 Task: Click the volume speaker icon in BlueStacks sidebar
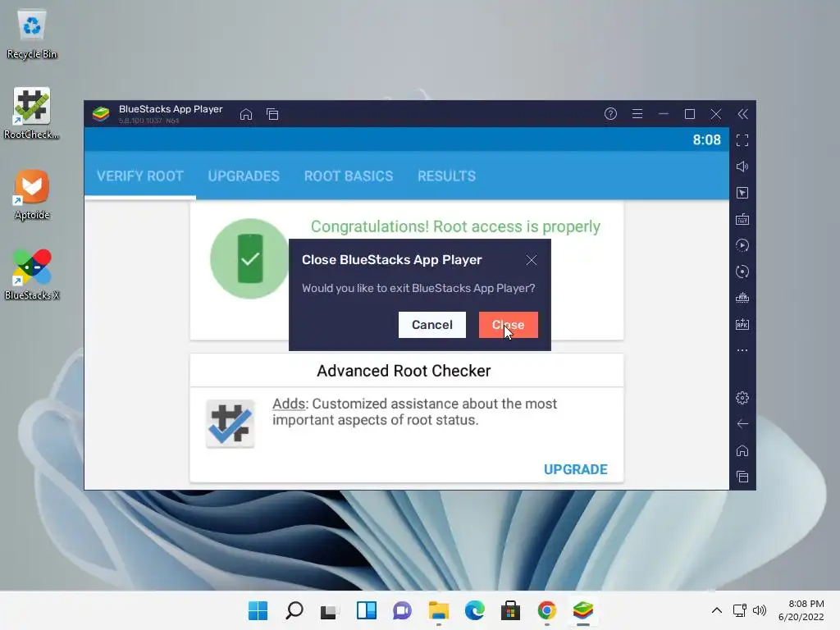click(x=742, y=167)
